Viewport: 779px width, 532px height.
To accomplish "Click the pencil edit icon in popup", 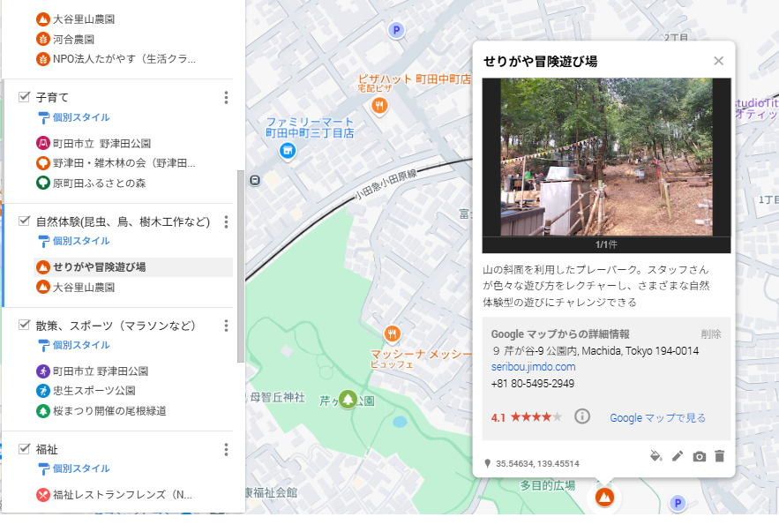I will (678, 456).
